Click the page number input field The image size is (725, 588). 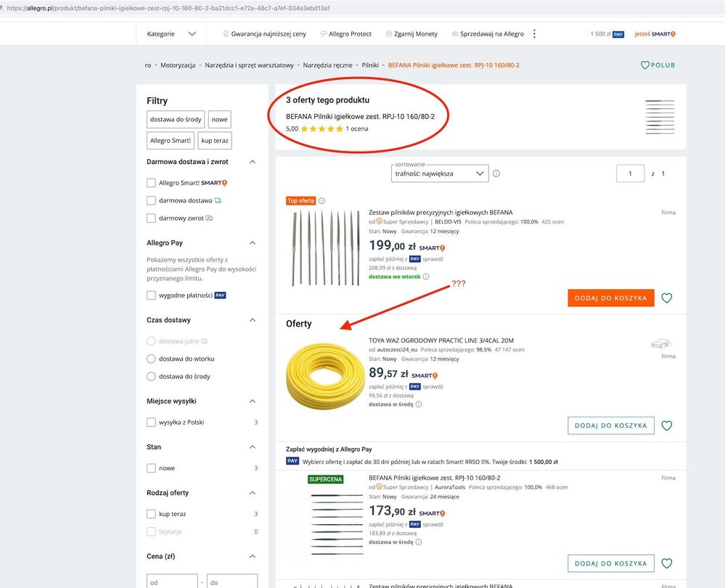click(x=630, y=173)
